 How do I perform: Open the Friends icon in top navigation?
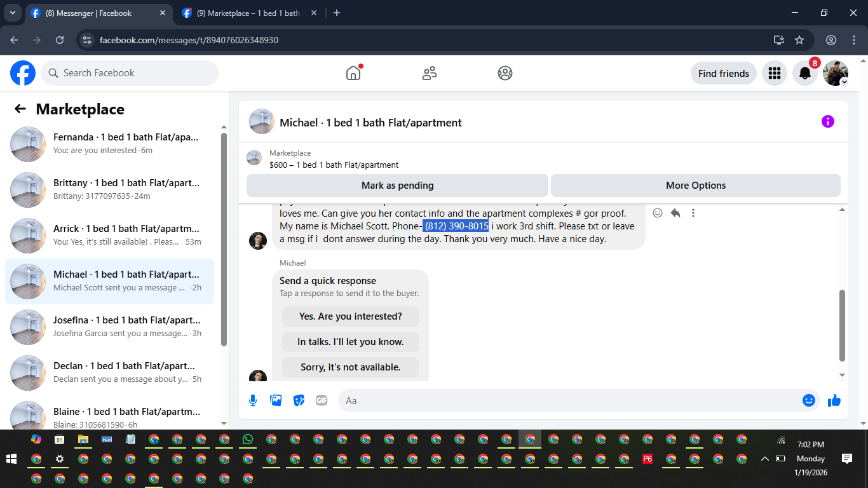click(430, 73)
